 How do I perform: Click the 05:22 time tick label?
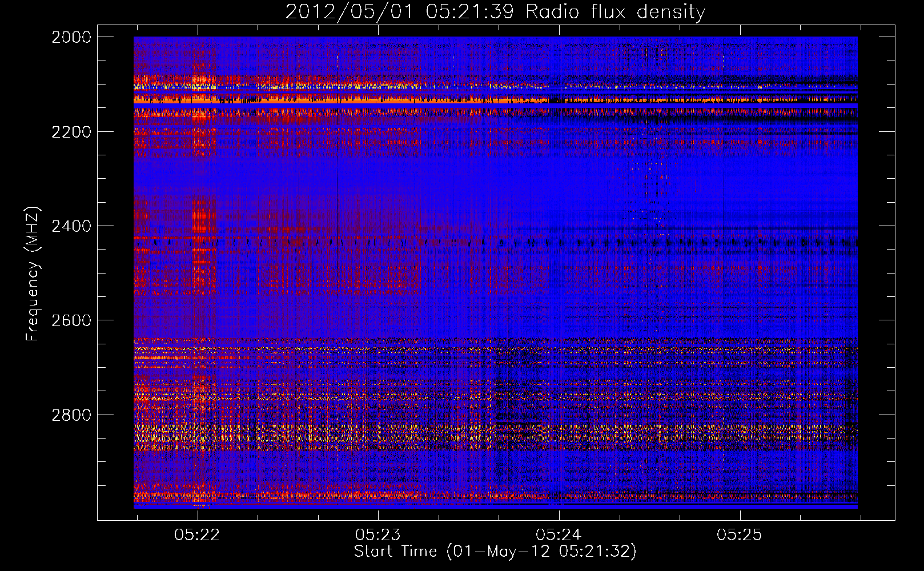[x=197, y=534]
